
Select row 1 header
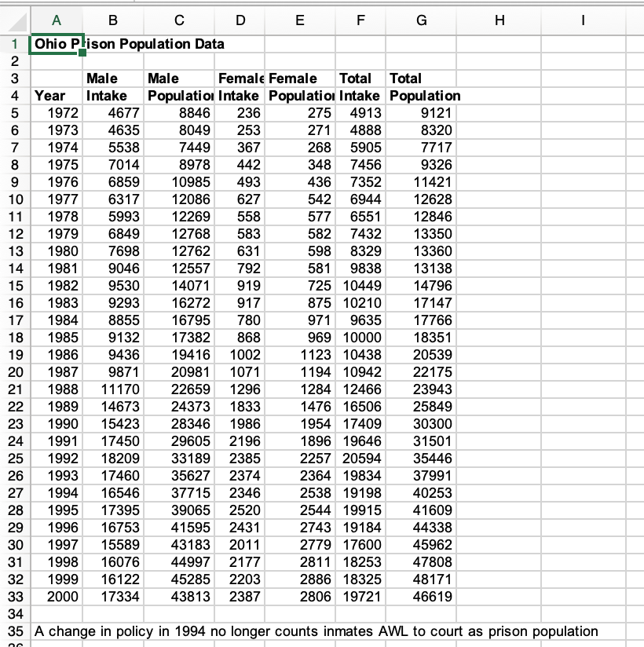15,44
